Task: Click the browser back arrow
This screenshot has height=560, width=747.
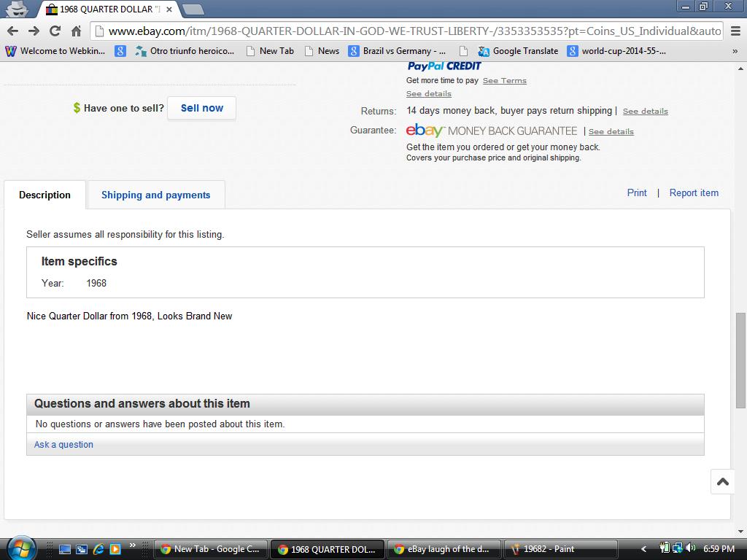Action: 12,31
